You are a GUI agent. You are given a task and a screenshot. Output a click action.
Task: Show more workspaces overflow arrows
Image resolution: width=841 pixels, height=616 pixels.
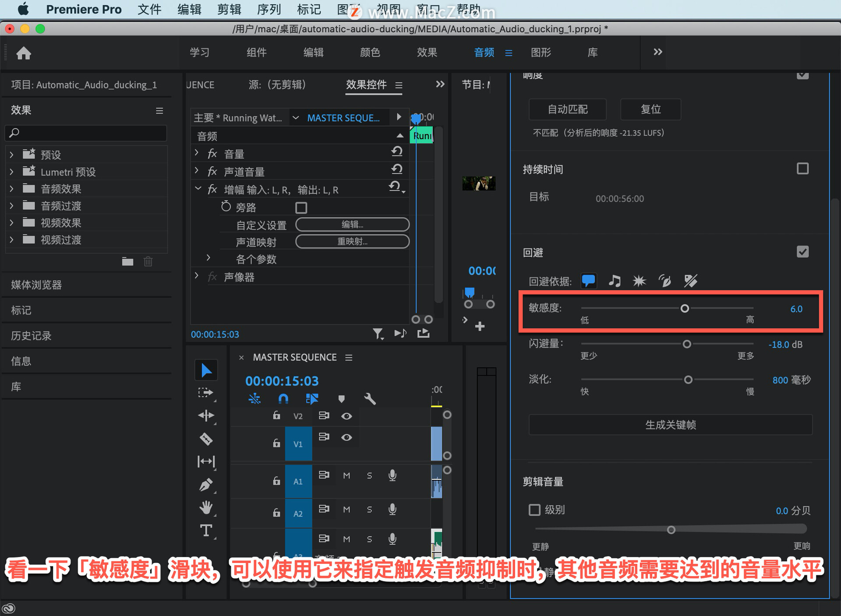coord(657,52)
